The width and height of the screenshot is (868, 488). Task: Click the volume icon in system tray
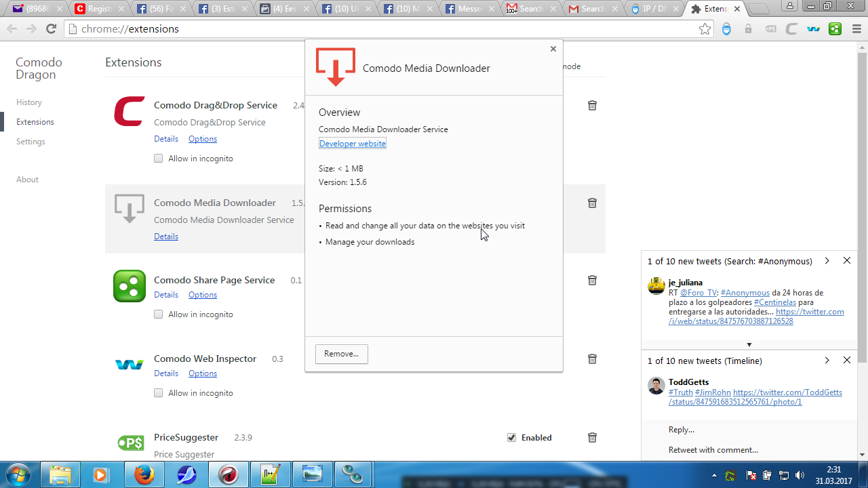pos(800,475)
